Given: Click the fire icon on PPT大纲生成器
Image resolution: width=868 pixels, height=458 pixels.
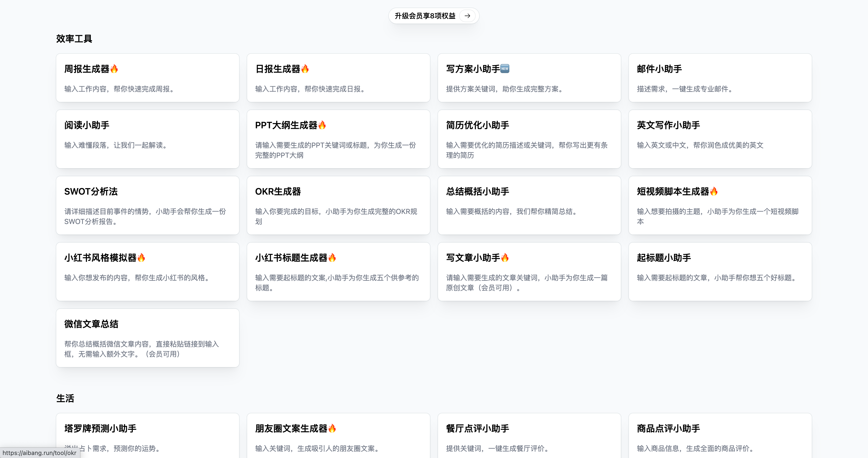Looking at the screenshot, I should [x=322, y=125].
